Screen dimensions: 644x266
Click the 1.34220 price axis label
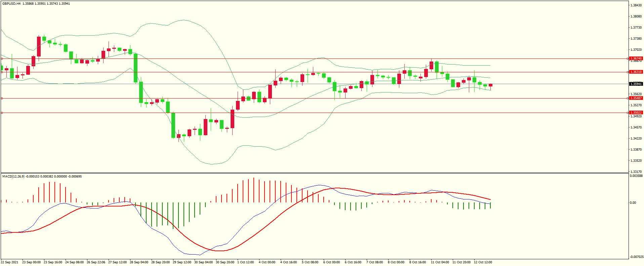pyautogui.click(x=636, y=139)
